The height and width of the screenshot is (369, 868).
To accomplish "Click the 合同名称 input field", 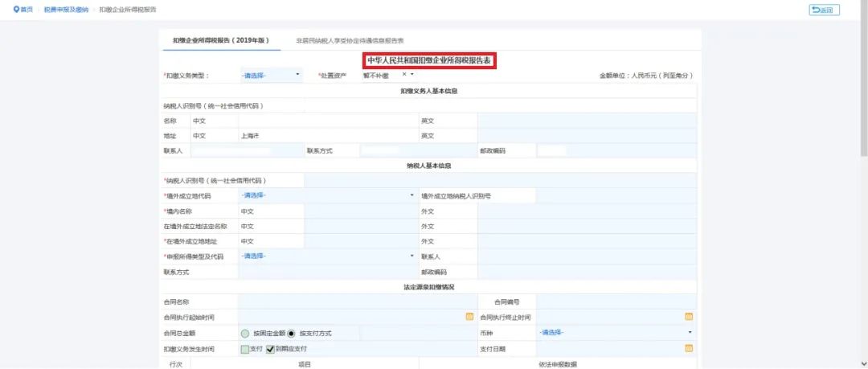I will tap(358, 302).
